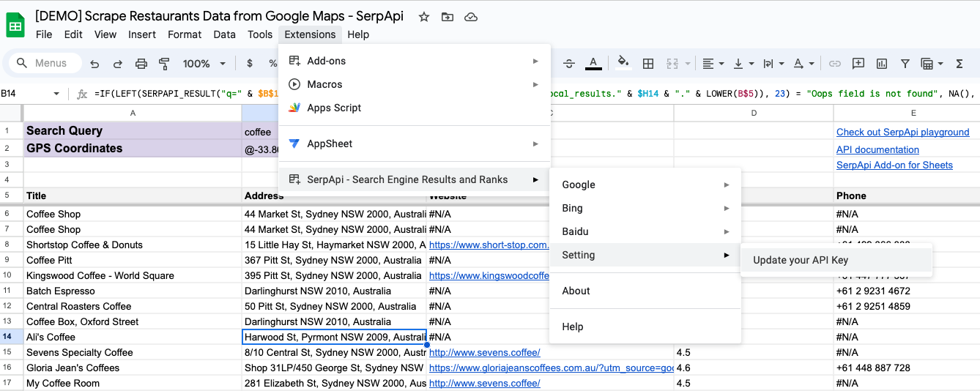980x391 pixels.
Task: Open horizontal align dropdown
Action: 713,64
